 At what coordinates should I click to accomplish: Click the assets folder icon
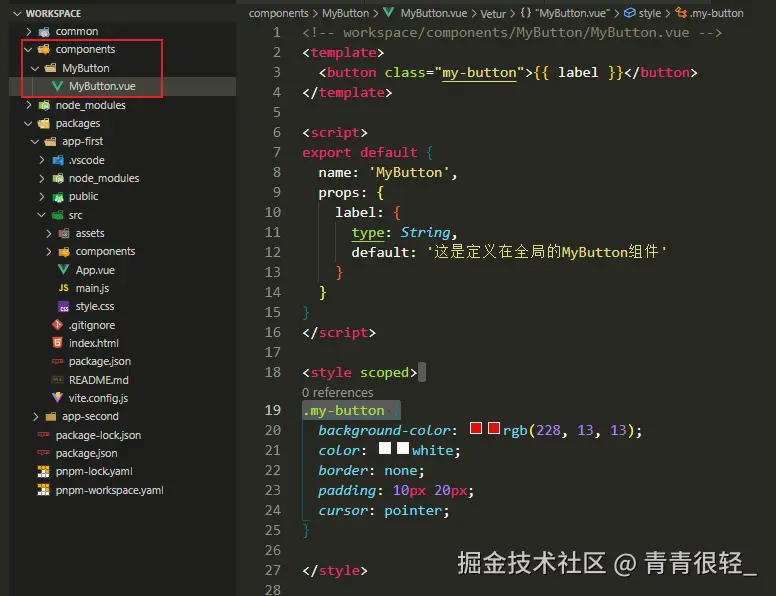pos(64,233)
